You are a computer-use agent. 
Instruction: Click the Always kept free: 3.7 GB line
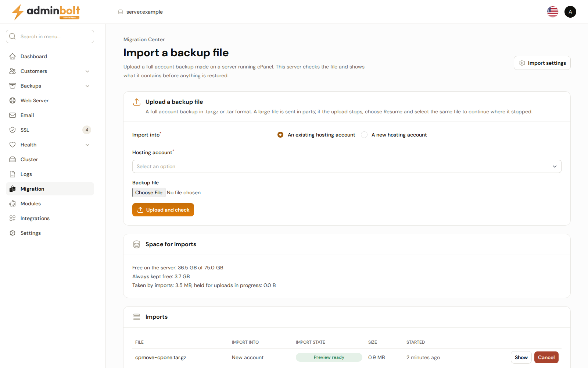click(x=161, y=276)
